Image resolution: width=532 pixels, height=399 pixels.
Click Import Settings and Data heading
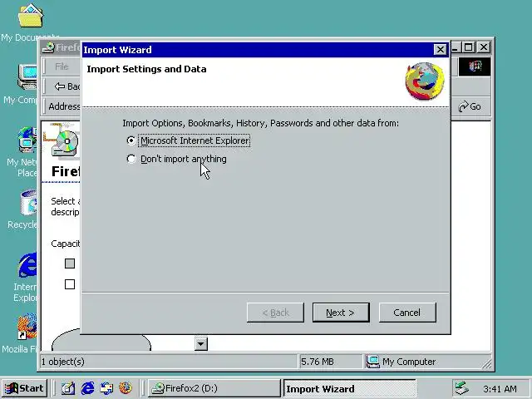pyautogui.click(x=146, y=69)
